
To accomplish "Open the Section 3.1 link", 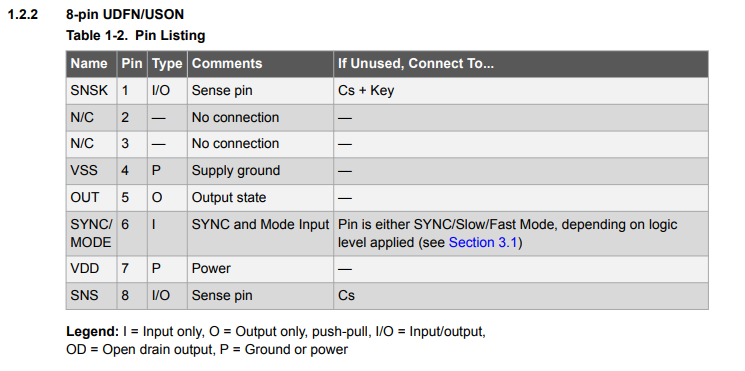I will (483, 243).
